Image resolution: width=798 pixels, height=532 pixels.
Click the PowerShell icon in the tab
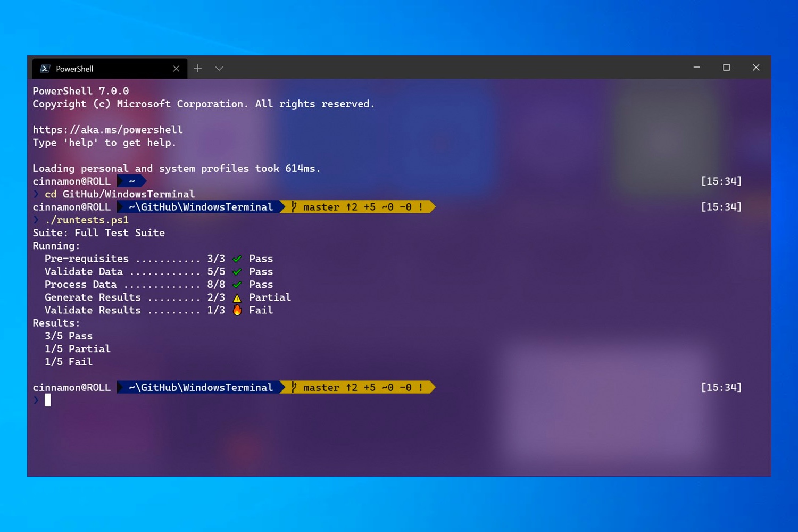[x=45, y=69]
